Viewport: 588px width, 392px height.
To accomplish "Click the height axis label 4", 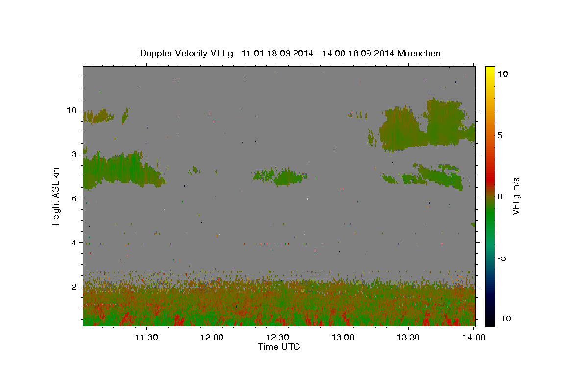I will (x=75, y=242).
